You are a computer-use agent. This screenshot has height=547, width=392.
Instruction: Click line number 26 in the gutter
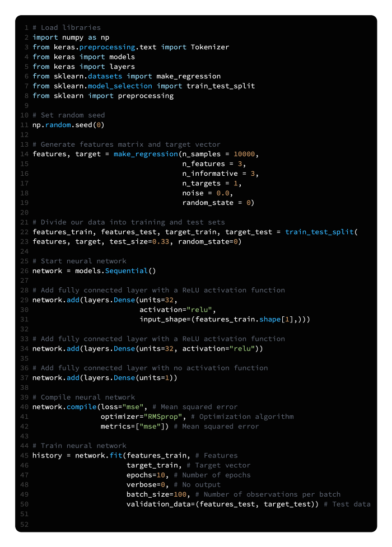point(24,271)
